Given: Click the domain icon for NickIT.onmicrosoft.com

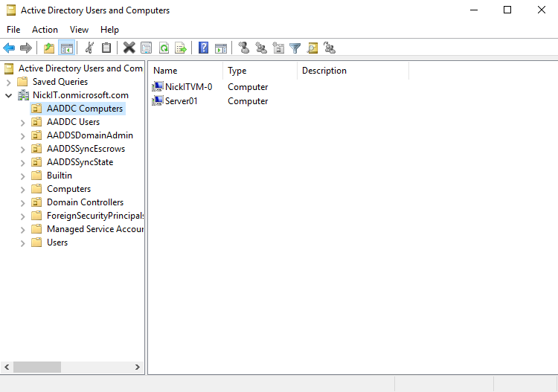Looking at the screenshot, I should pos(24,95).
